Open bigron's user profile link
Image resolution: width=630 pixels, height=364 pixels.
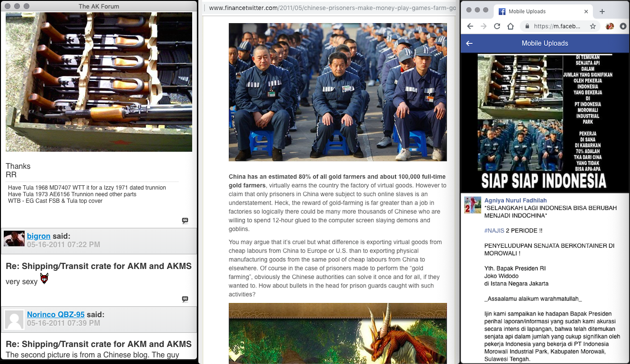(39, 235)
